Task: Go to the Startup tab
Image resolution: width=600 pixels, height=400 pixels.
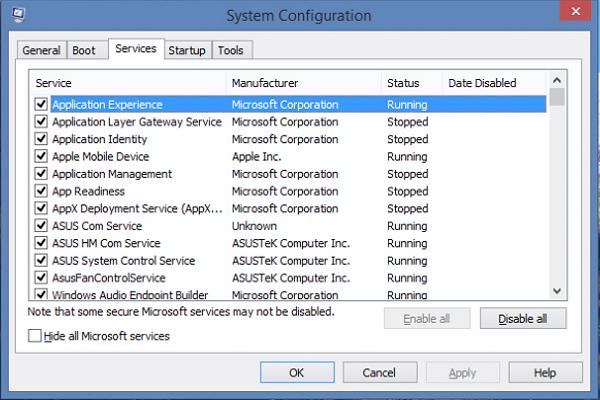Action: [187, 50]
